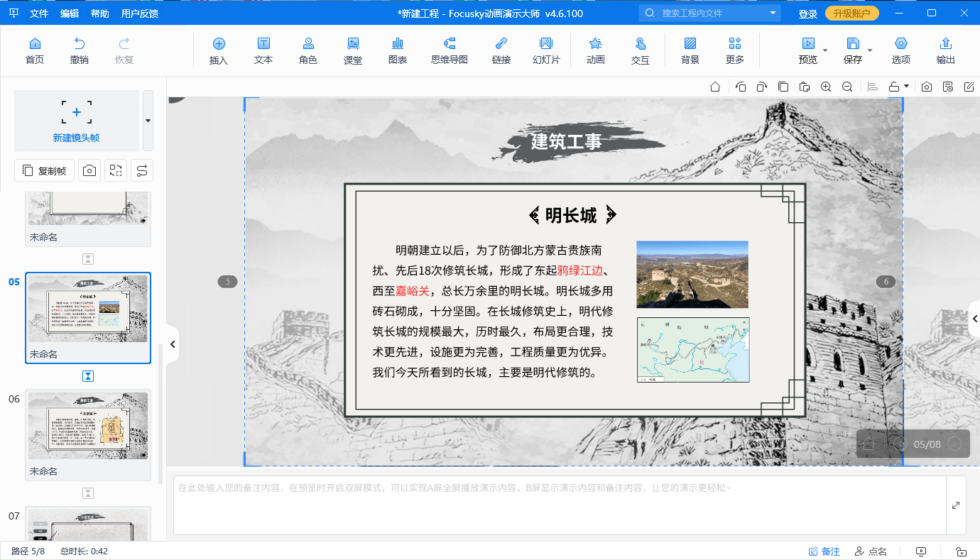Click the paste icon in canvas toolbar
Viewport: 980px width, 560px height.
804,87
